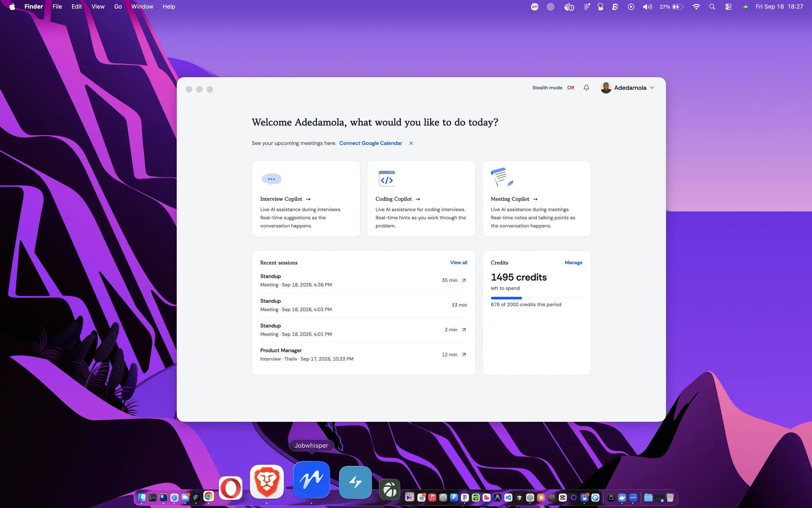Screen dimensions: 812x508
Task: Click Manage credits link
Action: click(573, 263)
